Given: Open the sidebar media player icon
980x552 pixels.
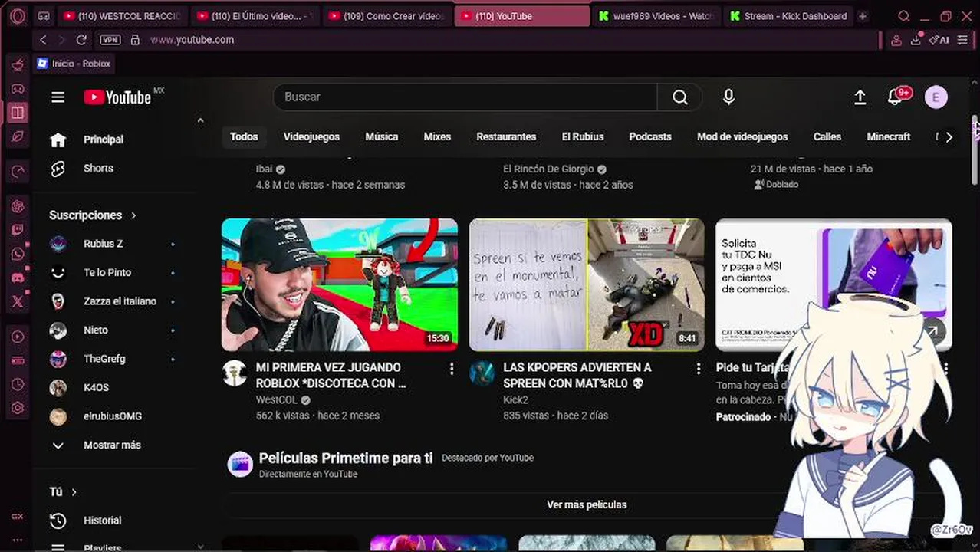Looking at the screenshot, I should pyautogui.click(x=17, y=336).
